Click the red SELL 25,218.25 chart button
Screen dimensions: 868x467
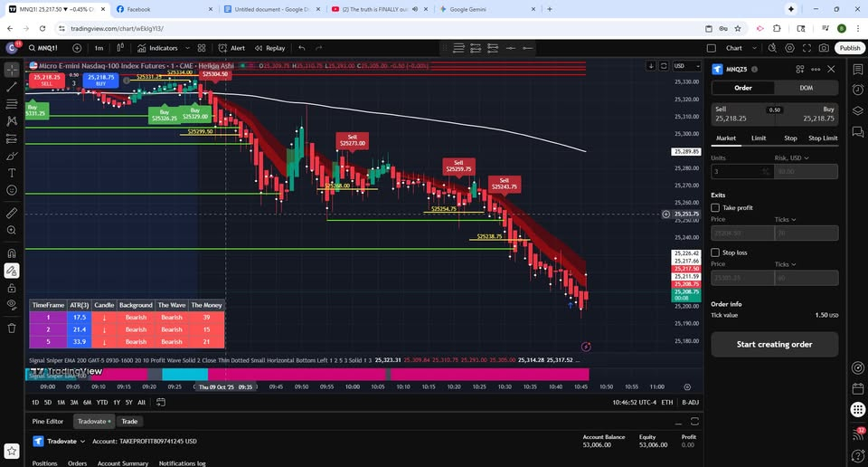pos(47,81)
